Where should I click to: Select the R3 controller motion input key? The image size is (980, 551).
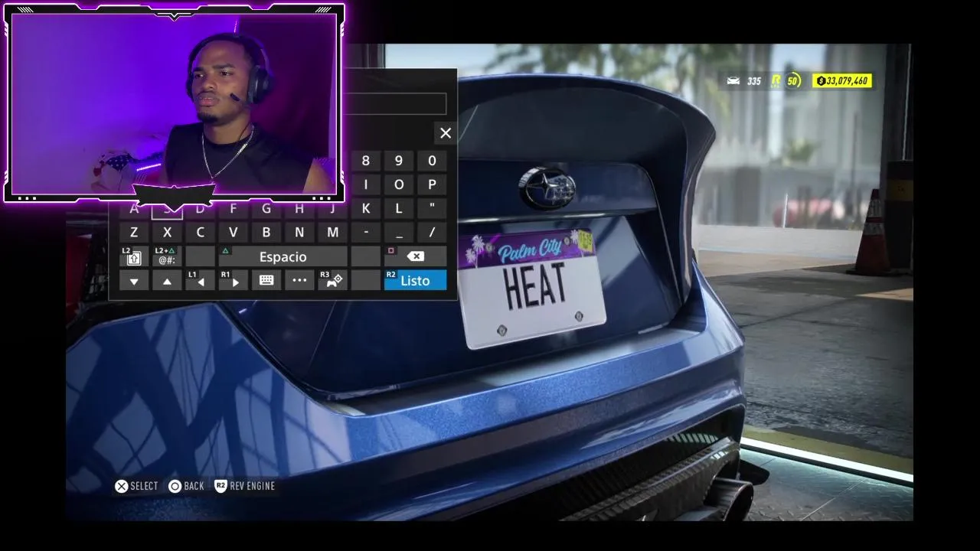coord(332,281)
